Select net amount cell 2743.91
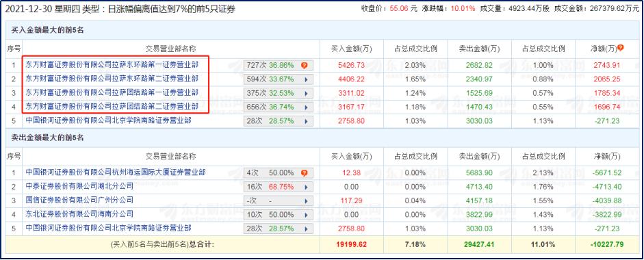The image size is (644, 260). tap(607, 65)
